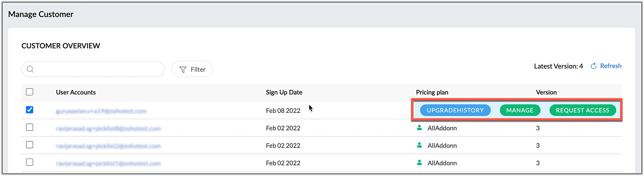Click the UPGRADEHISTORY button
The width and height of the screenshot is (644, 176).
455,110
